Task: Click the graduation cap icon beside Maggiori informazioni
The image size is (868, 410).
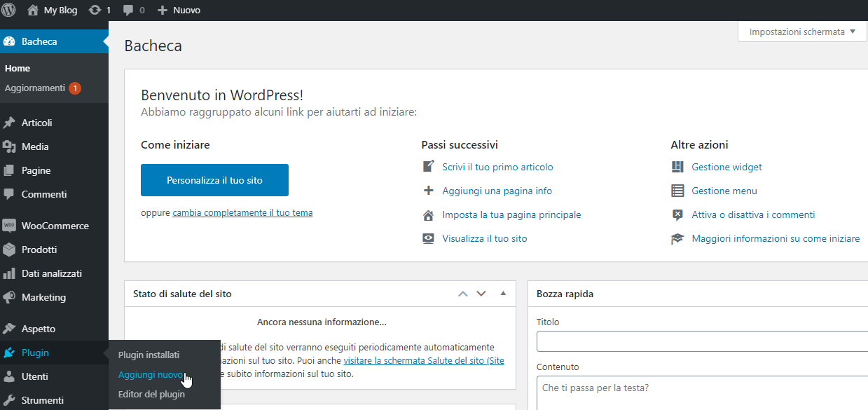Action: pyautogui.click(x=677, y=238)
